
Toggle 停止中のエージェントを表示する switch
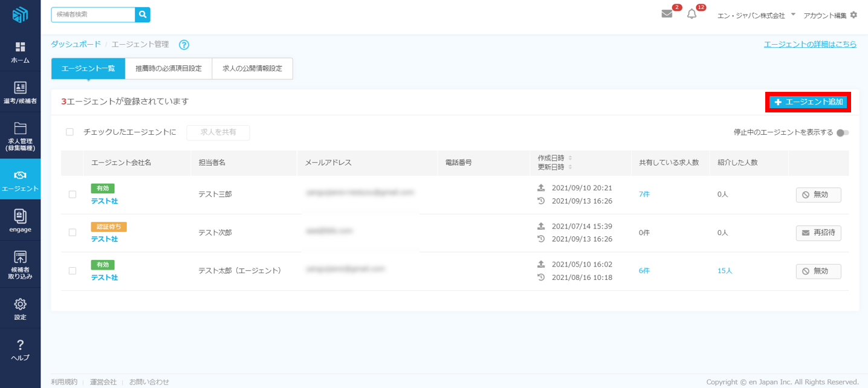[843, 133]
